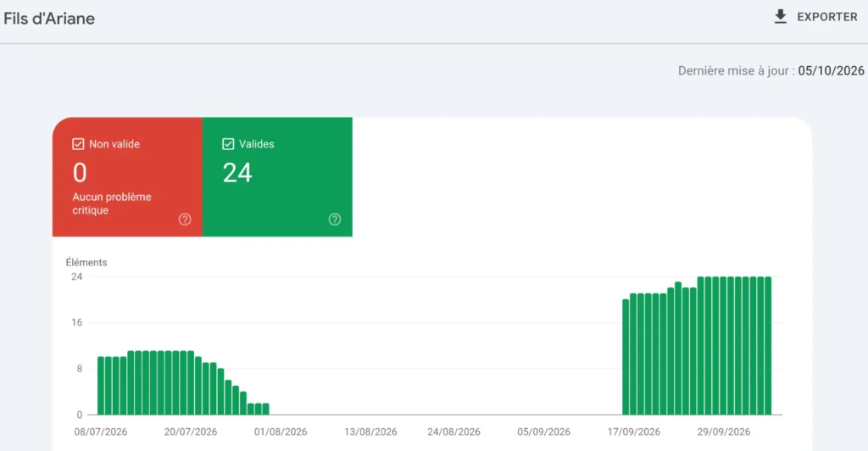Uncheck the Valides checkbox
The height and width of the screenshot is (451, 868).
pos(228,144)
